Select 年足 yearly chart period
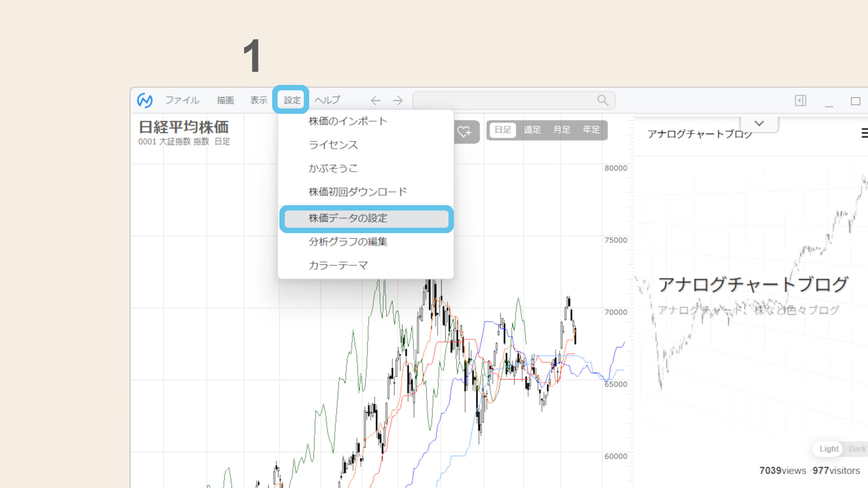This screenshot has width=868, height=488. [591, 130]
